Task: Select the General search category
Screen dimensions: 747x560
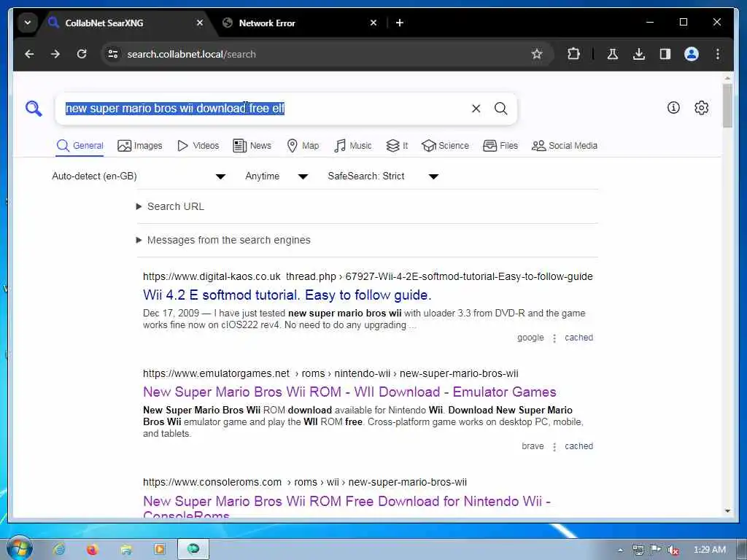Action: coord(80,146)
